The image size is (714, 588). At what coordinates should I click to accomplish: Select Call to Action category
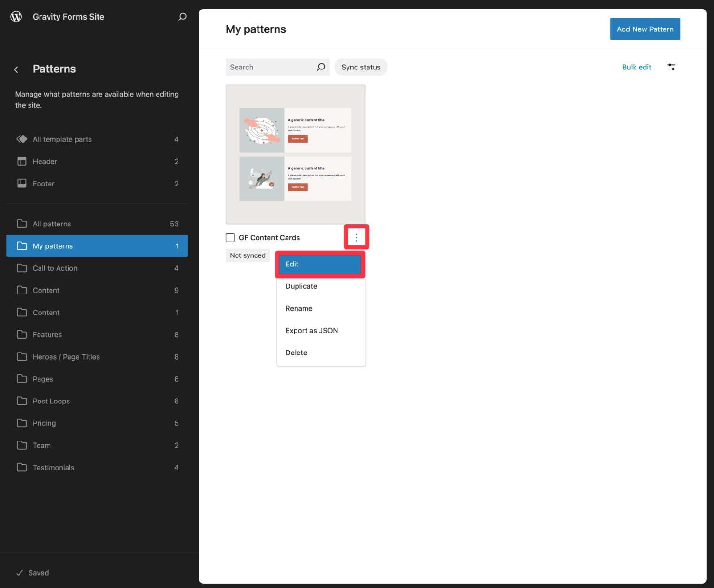(x=97, y=268)
